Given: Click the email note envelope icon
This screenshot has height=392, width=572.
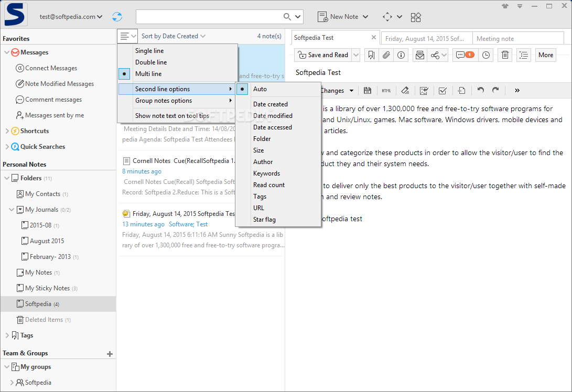Looking at the screenshot, I should 420,55.
